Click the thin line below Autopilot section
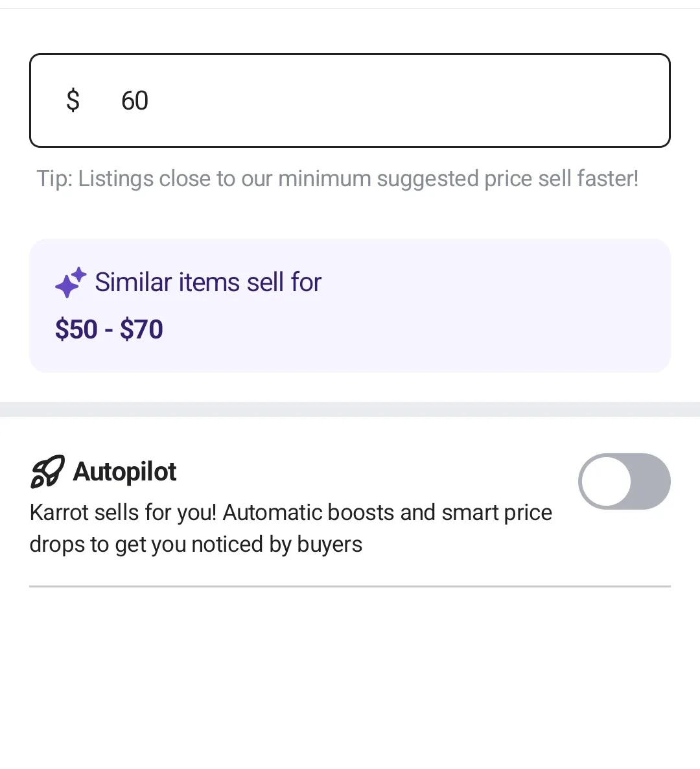700x769 pixels. click(350, 586)
